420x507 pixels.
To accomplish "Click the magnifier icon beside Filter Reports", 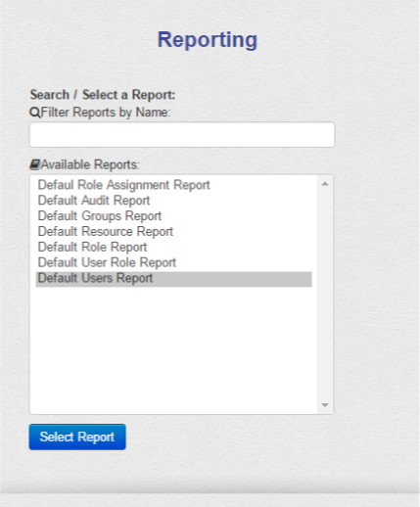I will tap(34, 113).
